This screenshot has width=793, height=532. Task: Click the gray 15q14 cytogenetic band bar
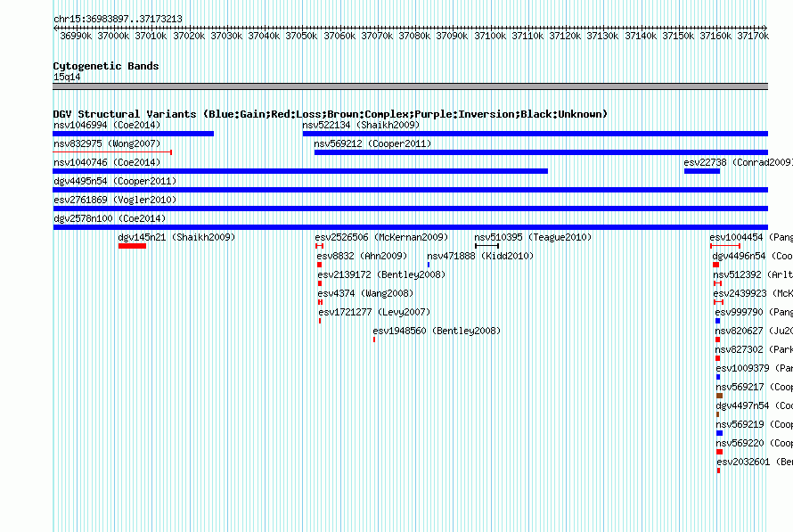(410, 86)
